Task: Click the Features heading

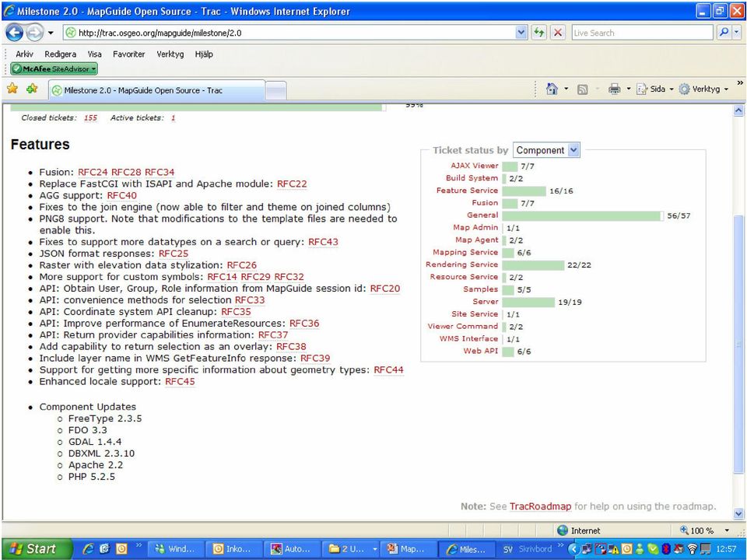Action: tap(40, 145)
